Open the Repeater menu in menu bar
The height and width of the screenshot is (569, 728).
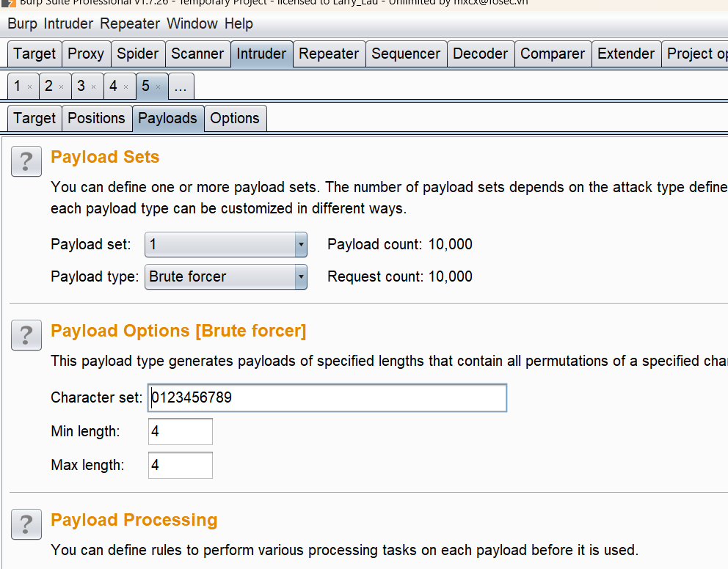coord(130,23)
